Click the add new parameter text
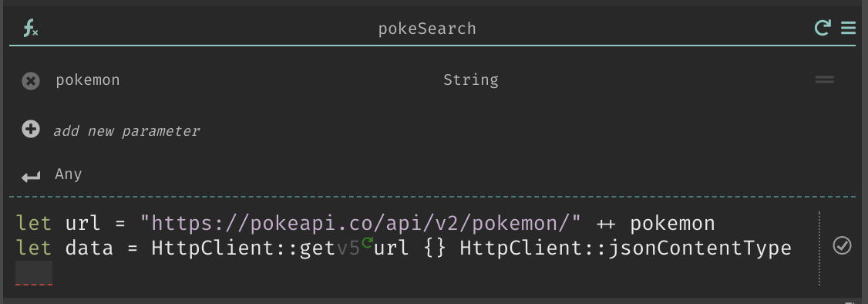This screenshot has height=304, width=868. click(x=126, y=131)
